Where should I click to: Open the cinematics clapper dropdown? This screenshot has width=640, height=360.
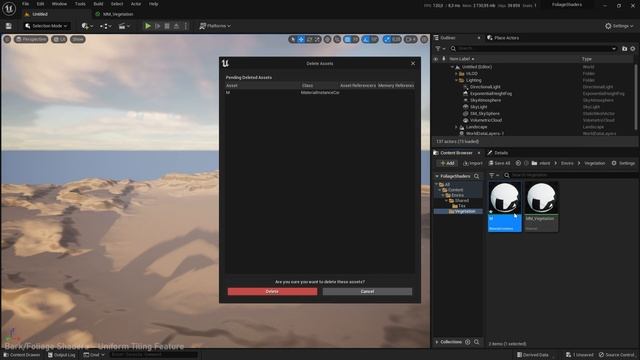point(124,26)
